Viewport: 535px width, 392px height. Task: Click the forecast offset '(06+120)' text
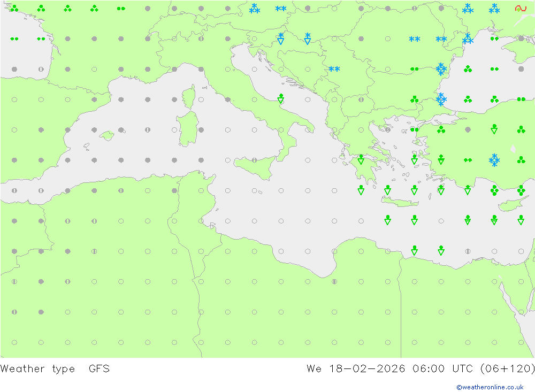(507, 369)
